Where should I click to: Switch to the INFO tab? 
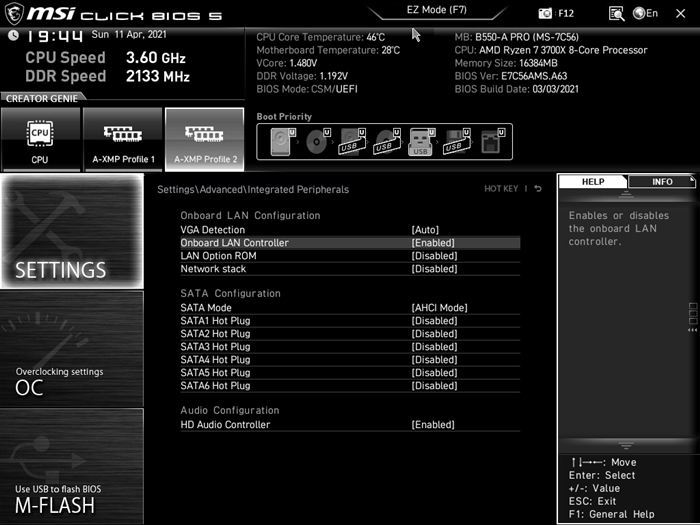click(x=662, y=182)
